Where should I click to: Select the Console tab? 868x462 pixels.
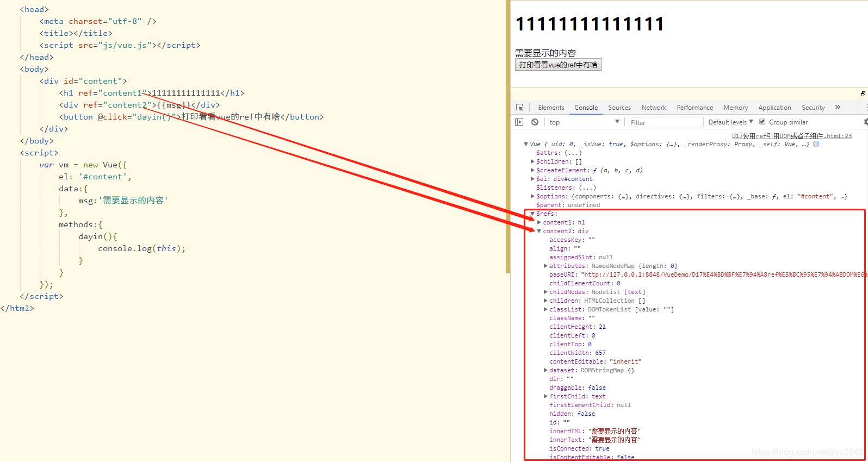pyautogui.click(x=586, y=108)
